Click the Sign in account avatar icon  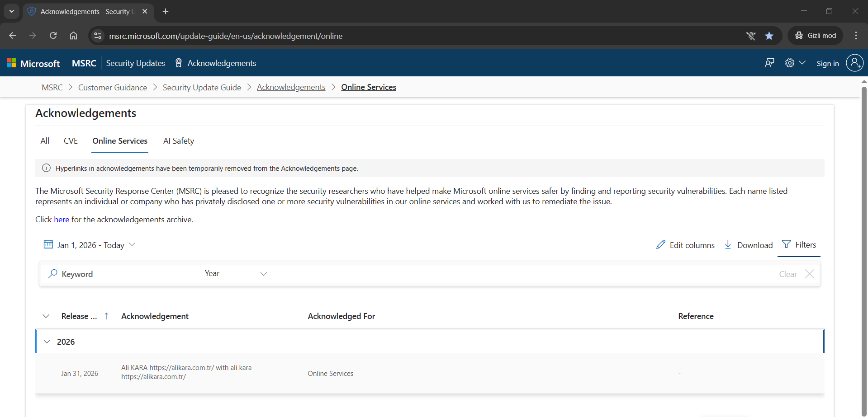(x=854, y=63)
